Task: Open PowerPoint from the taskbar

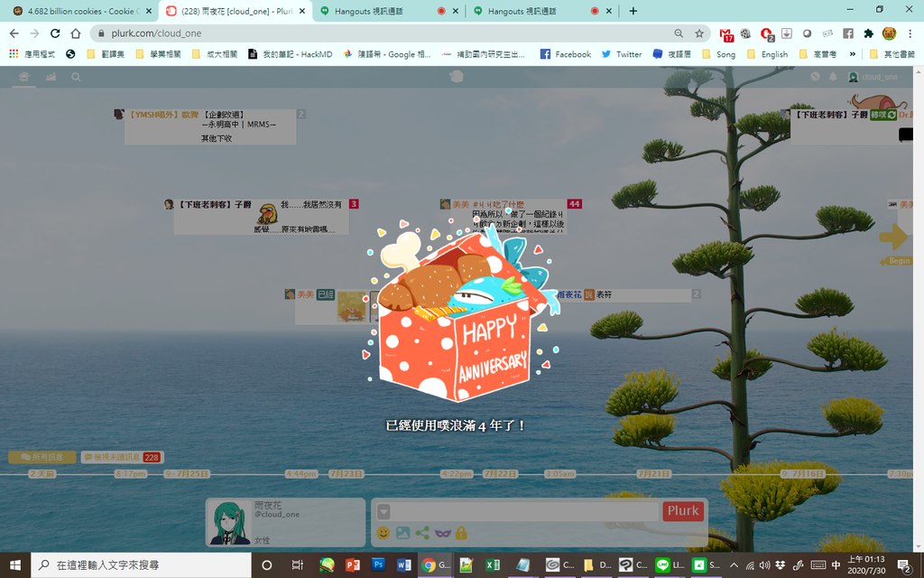Action: 353,565
